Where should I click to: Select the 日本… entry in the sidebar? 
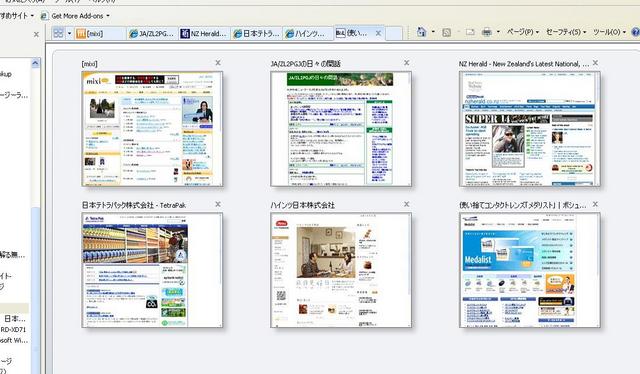pyautogui.click(x=15, y=318)
